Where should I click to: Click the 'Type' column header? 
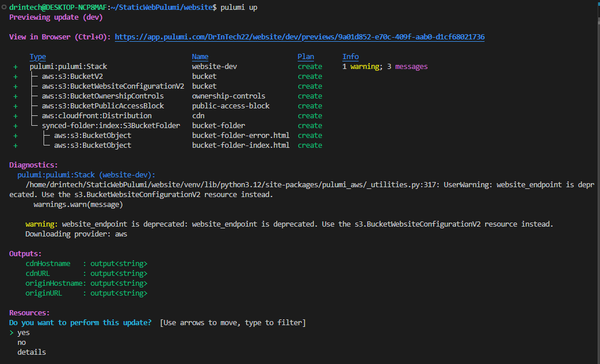click(x=38, y=57)
